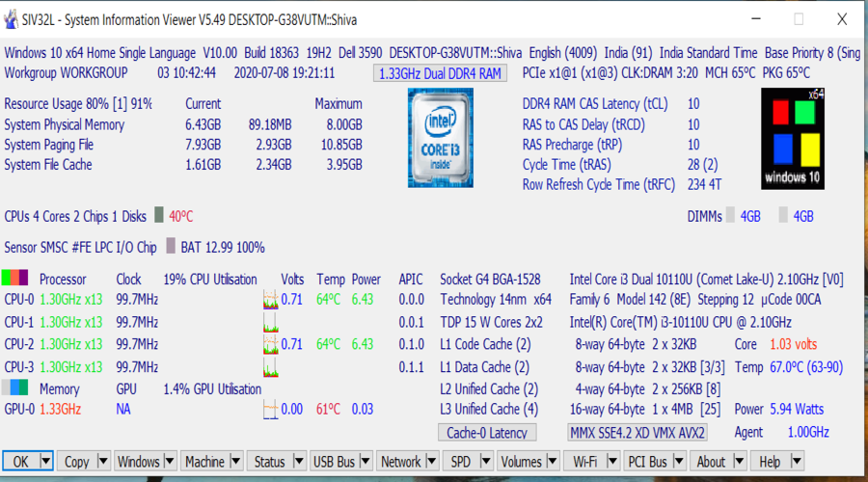Click the disk temperature swatch beside 40°C

pos(159,216)
